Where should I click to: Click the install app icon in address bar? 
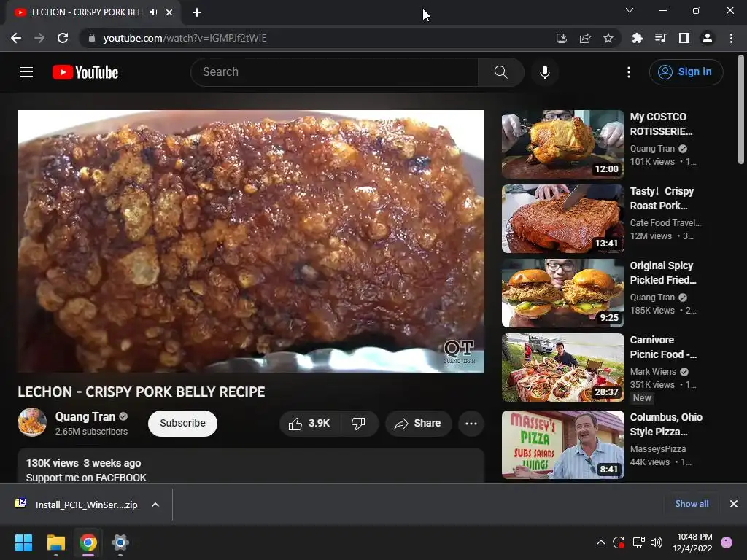pyautogui.click(x=562, y=38)
